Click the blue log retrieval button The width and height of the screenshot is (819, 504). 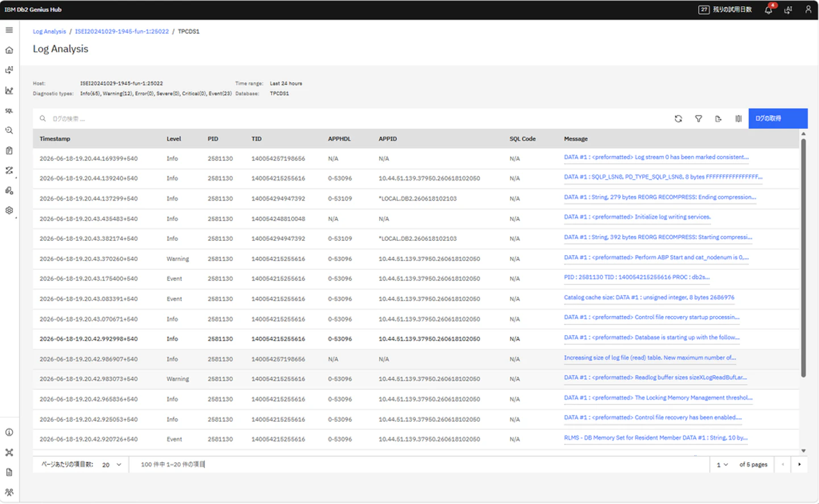point(778,118)
